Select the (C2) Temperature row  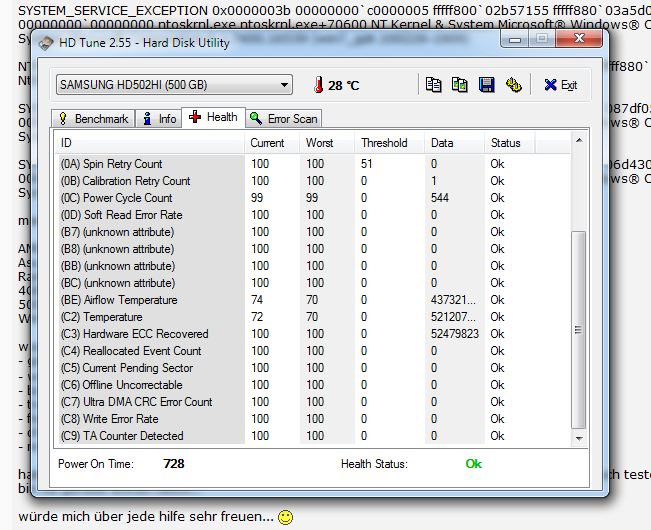click(313, 317)
